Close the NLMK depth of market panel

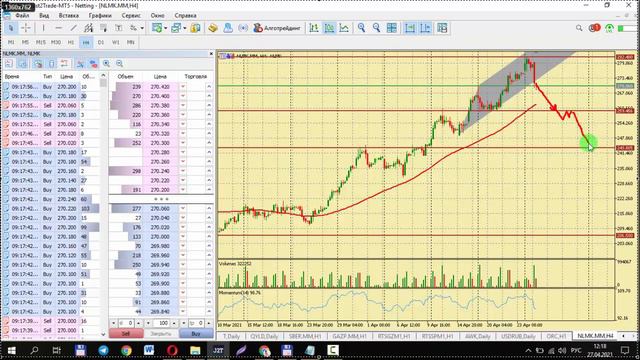211,53
